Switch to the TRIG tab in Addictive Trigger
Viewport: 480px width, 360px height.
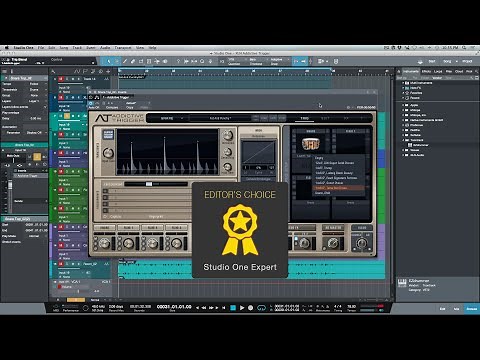(x=304, y=118)
